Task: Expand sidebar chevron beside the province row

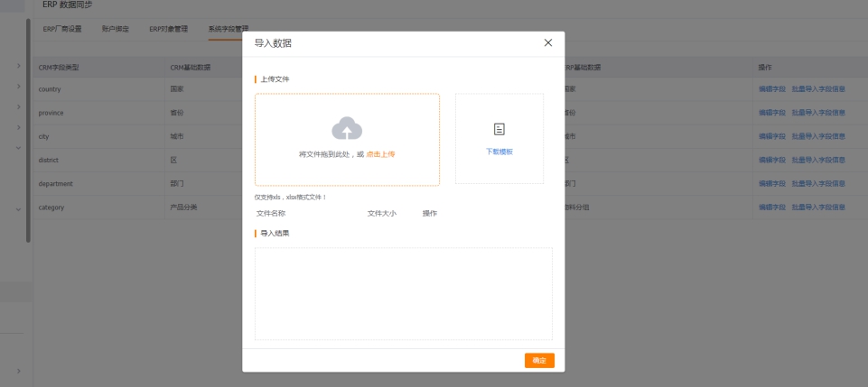Action: (18, 106)
